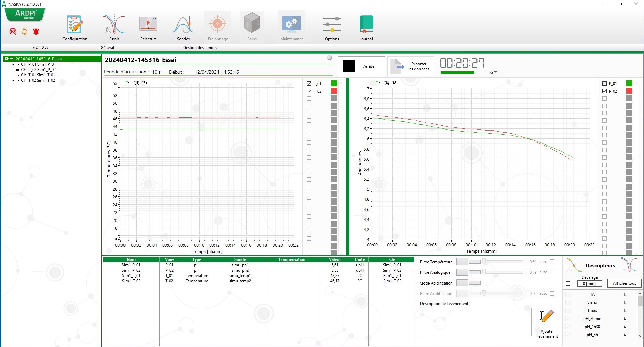
Task: Collapse the 20240412-145316_Essai tree node
Action: point(6,59)
